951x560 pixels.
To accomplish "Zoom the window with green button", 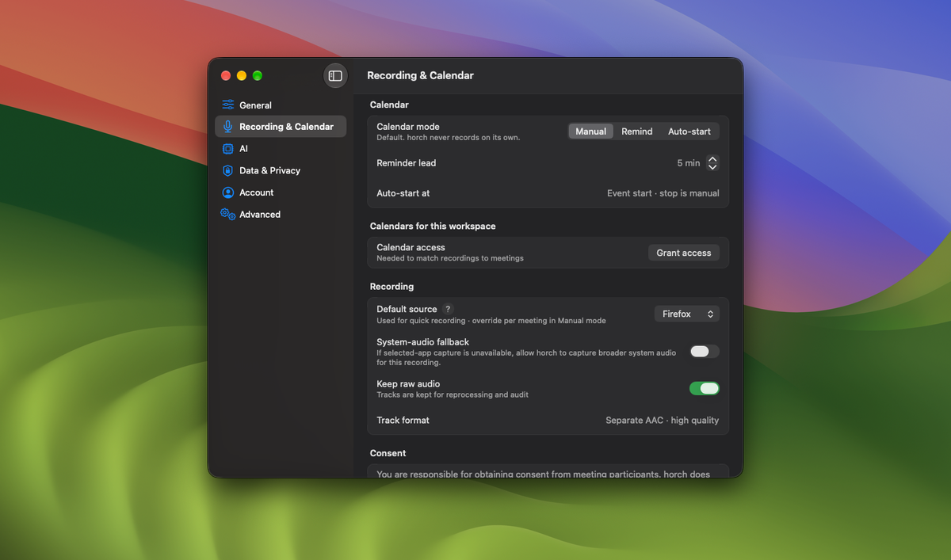I will click(258, 76).
